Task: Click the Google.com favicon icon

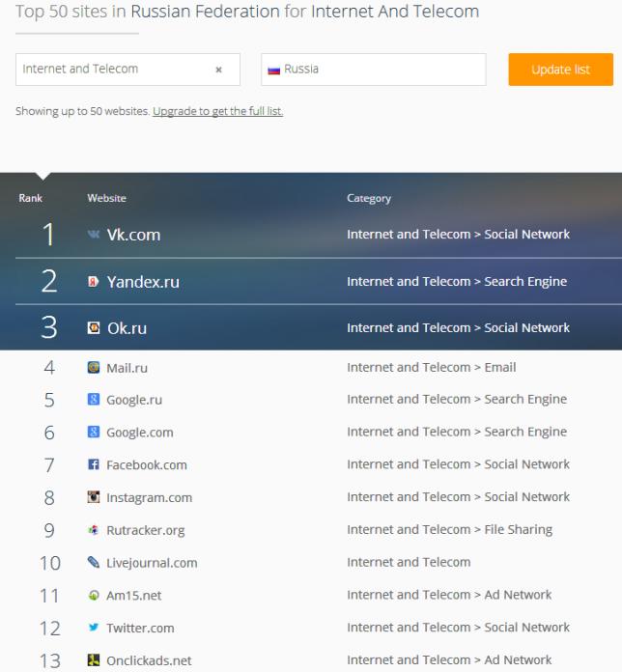Action: pos(94,432)
